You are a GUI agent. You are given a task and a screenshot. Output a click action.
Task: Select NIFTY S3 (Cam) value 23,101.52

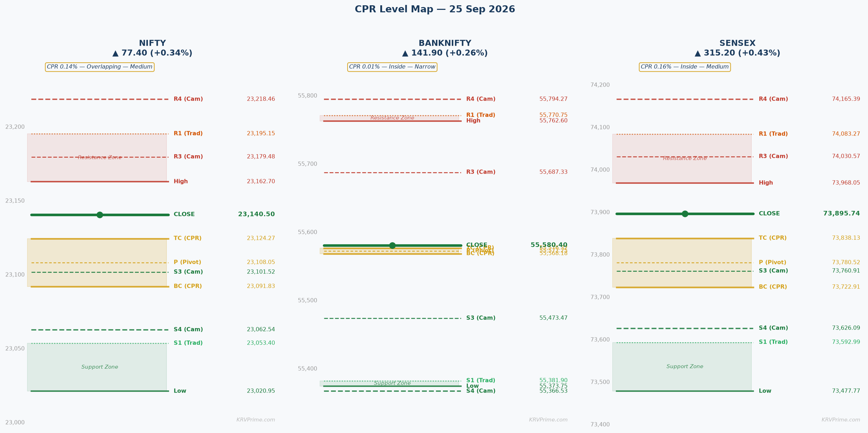coord(261,272)
